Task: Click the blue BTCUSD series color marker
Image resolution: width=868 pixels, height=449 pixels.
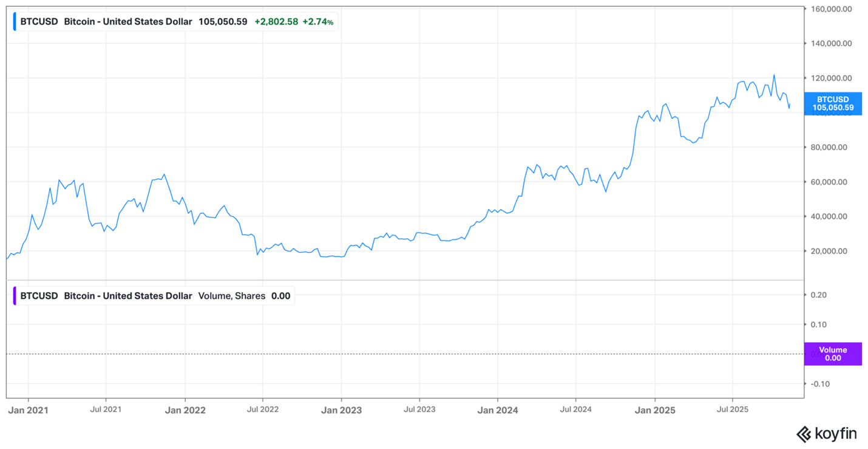Action: point(15,21)
